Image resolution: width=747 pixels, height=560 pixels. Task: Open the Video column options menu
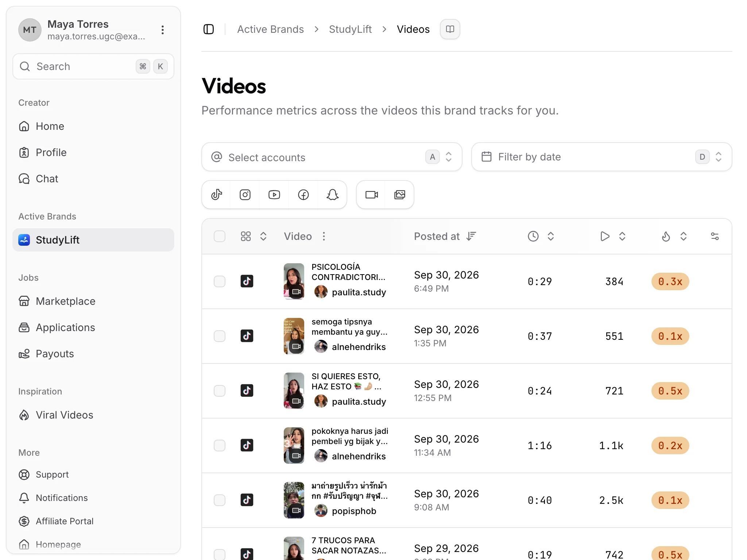tap(324, 236)
